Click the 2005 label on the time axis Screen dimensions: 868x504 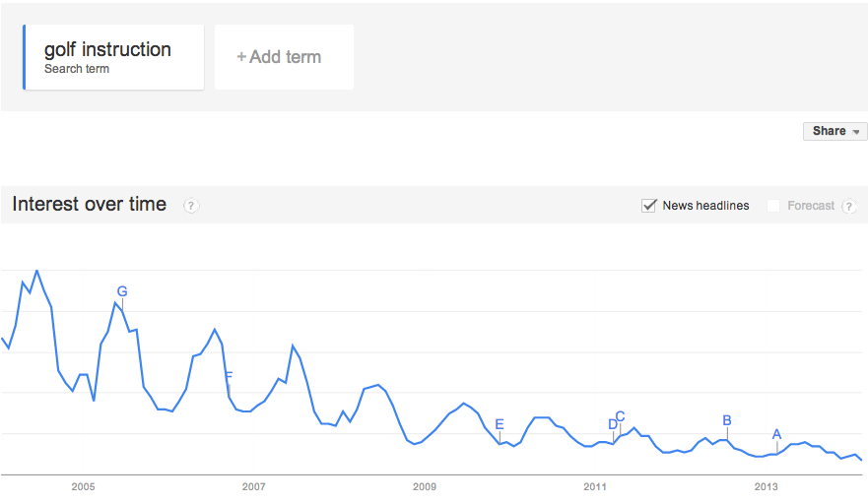click(x=83, y=486)
